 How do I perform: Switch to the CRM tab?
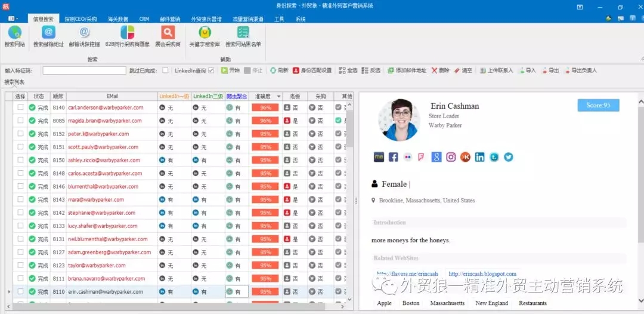(144, 19)
